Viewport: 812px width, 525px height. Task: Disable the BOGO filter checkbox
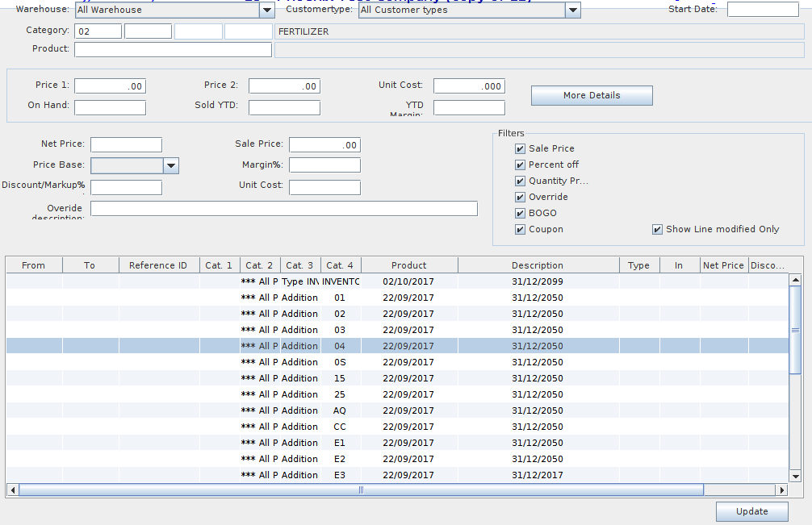point(521,213)
